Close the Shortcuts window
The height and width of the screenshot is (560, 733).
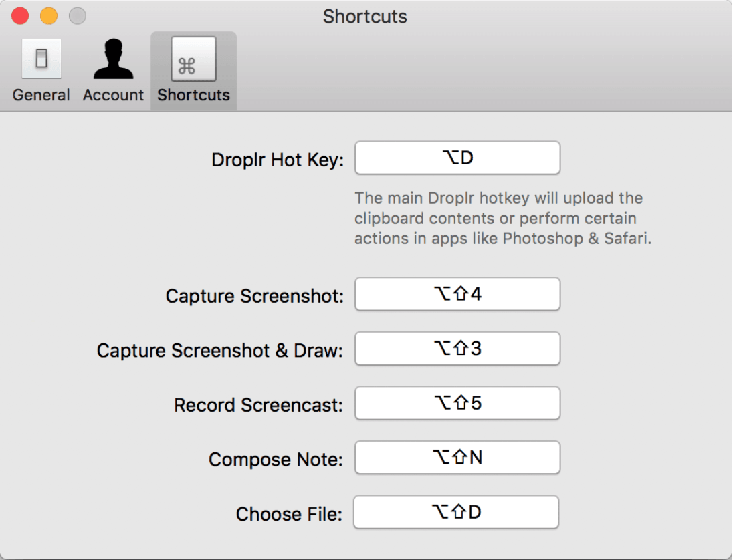[20, 16]
